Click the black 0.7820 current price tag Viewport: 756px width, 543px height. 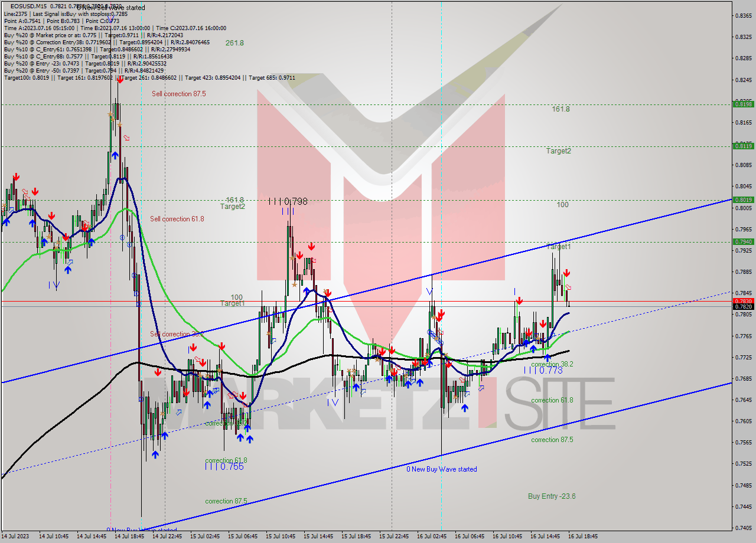tap(743, 306)
